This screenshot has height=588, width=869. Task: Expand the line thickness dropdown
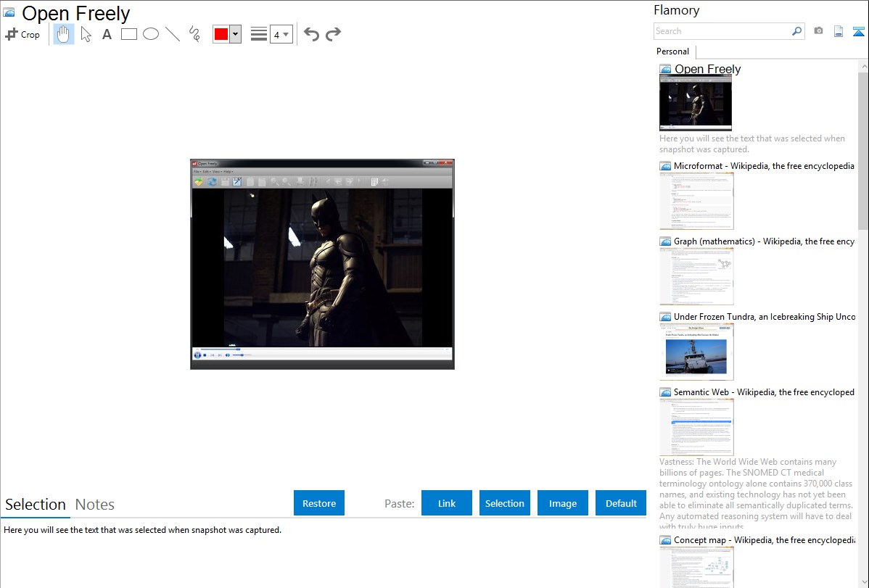click(281, 34)
